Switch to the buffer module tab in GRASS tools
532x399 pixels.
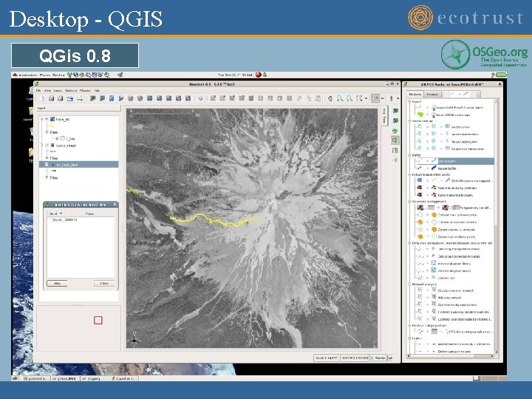coord(460,94)
